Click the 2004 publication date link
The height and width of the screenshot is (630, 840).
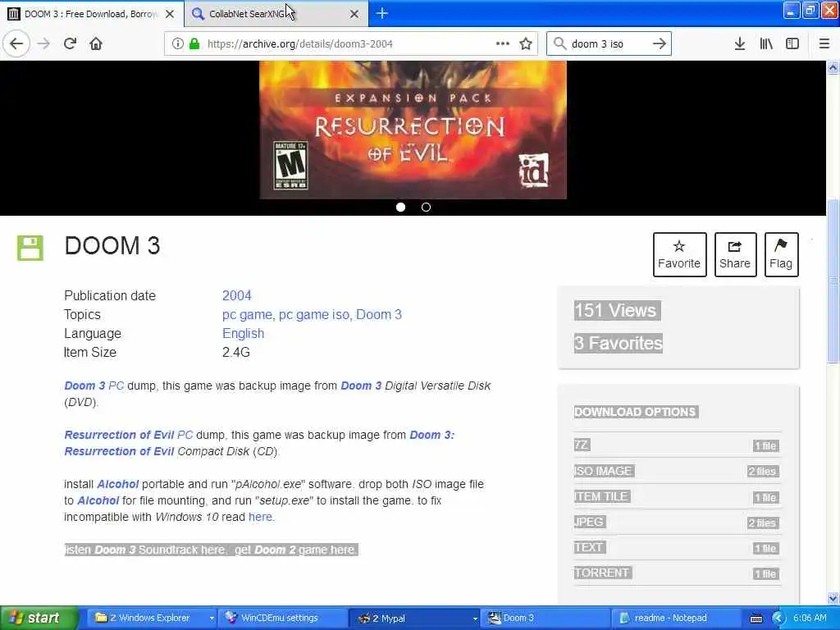coord(237,295)
